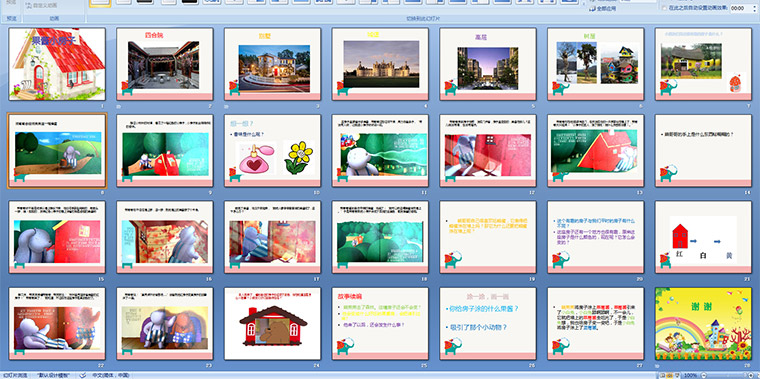Select the 四合院 slide thumbnail
This screenshot has width=760, height=379.
pos(165,64)
